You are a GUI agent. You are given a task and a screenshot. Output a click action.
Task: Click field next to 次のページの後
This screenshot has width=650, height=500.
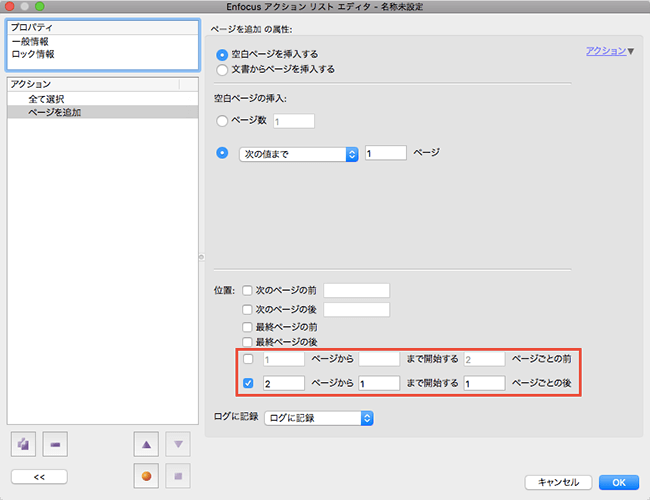(357, 310)
